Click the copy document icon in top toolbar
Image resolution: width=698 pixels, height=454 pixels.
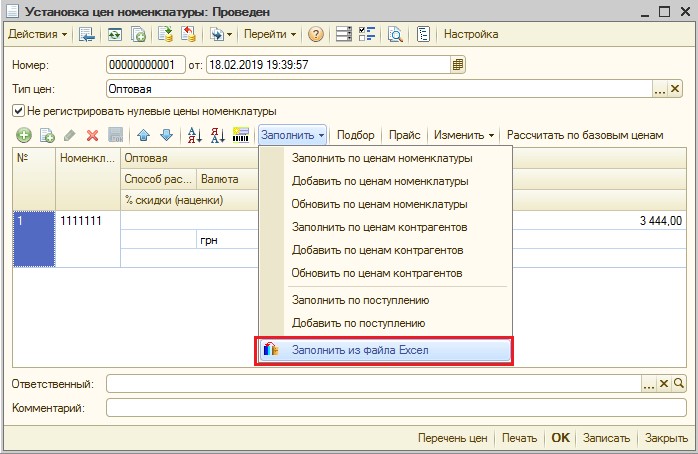(x=139, y=34)
